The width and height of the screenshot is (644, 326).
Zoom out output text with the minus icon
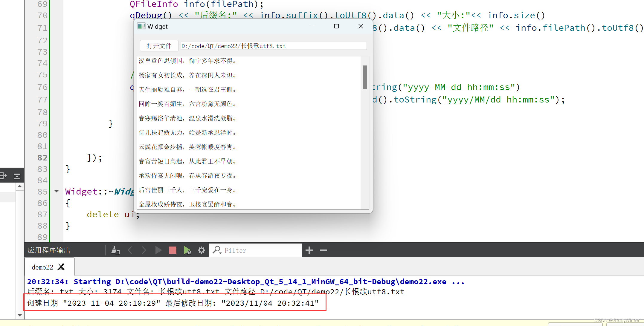point(323,250)
